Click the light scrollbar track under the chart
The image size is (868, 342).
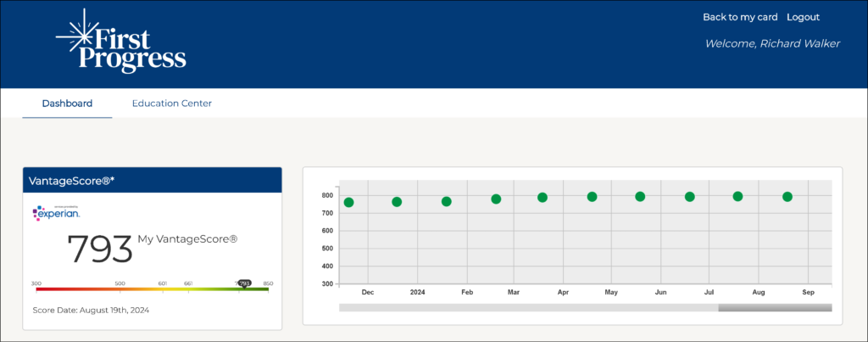pos(526,307)
